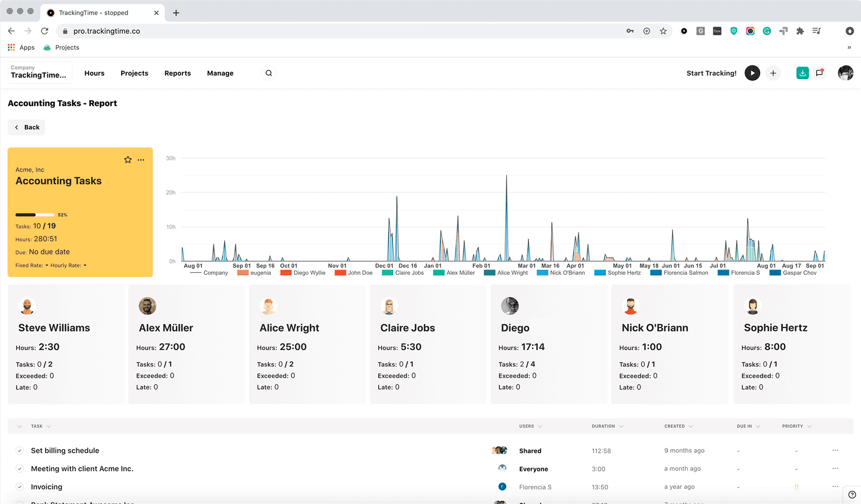Open PRIORITY column dropdown
This screenshot has height=504, width=861.
[x=809, y=426]
